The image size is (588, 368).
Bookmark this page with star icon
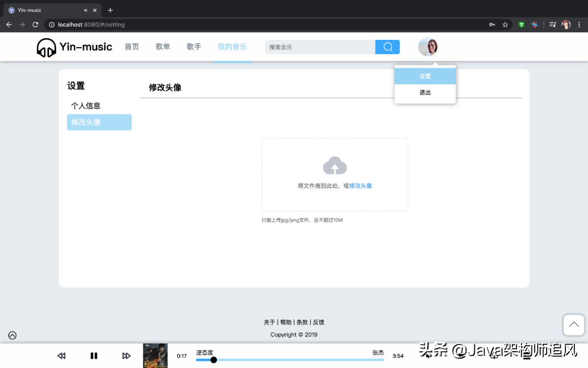505,25
